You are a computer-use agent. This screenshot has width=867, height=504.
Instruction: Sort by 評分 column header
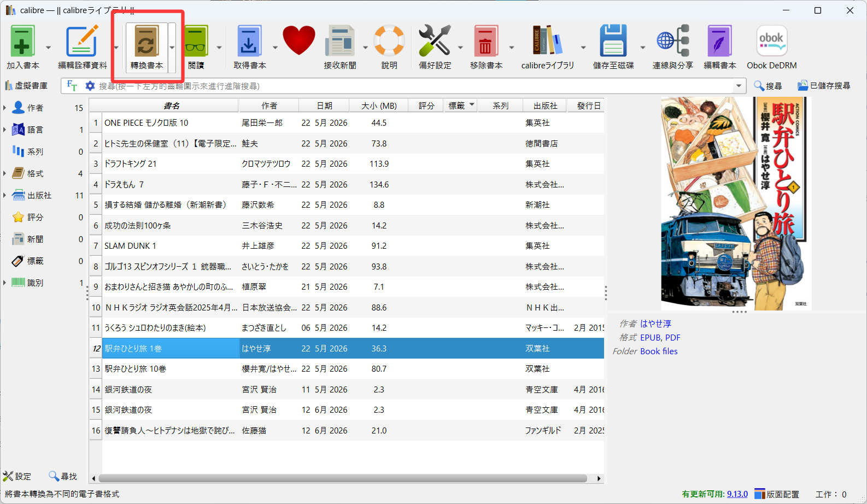pos(426,106)
